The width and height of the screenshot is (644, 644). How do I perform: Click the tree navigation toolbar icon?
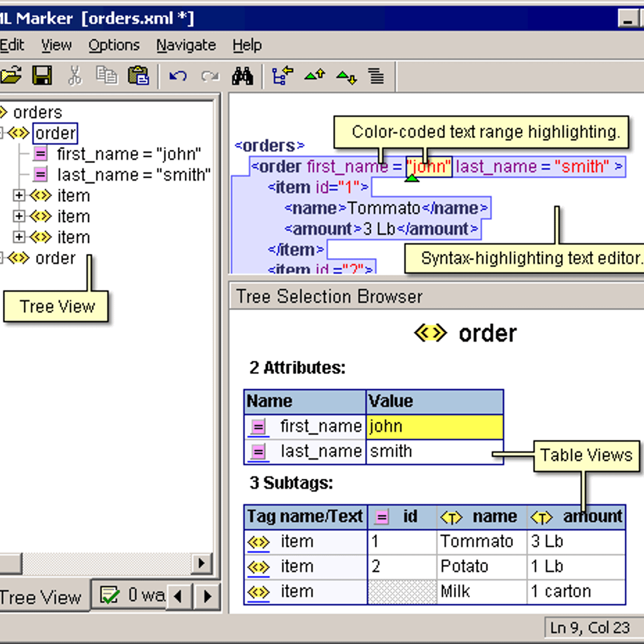[x=282, y=76]
